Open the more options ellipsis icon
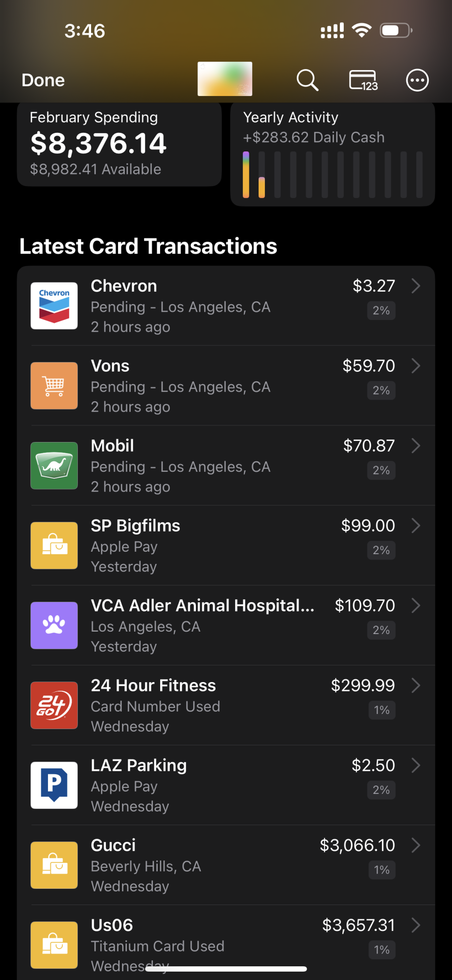 417,80
